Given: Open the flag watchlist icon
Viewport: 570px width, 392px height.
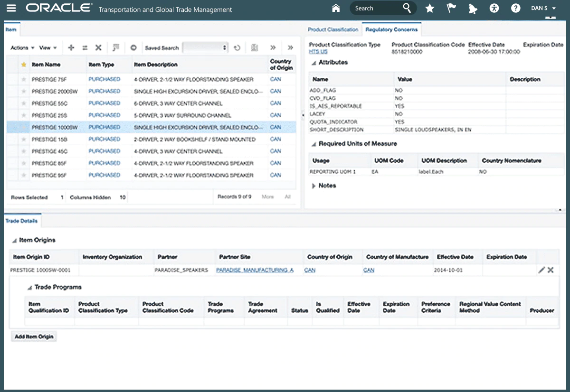Looking at the screenshot, I should coord(451,8).
